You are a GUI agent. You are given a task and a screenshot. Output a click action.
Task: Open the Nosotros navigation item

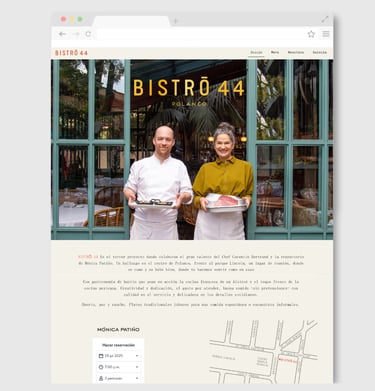[x=296, y=52]
